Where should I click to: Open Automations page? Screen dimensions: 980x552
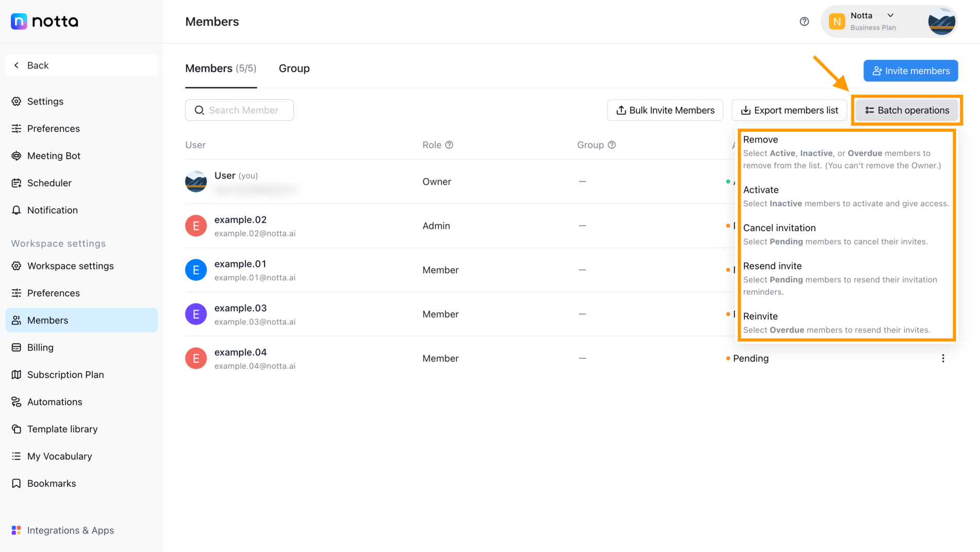pos(81,402)
